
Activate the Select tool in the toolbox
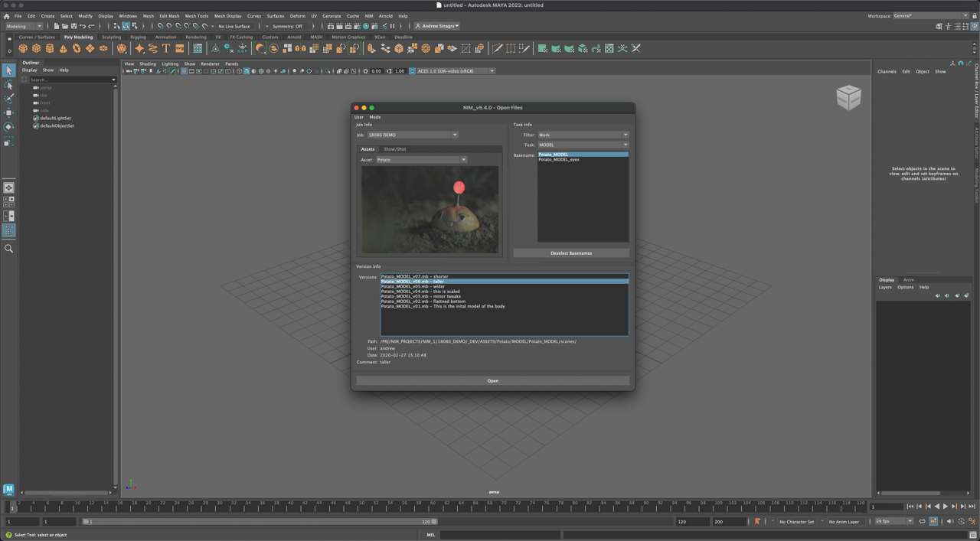[8, 70]
